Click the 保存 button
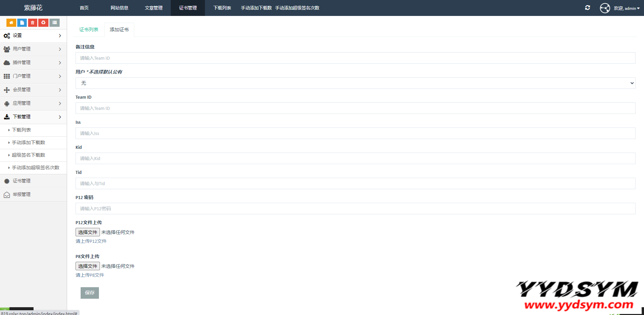The height and width of the screenshot is (315, 644). pos(90,293)
